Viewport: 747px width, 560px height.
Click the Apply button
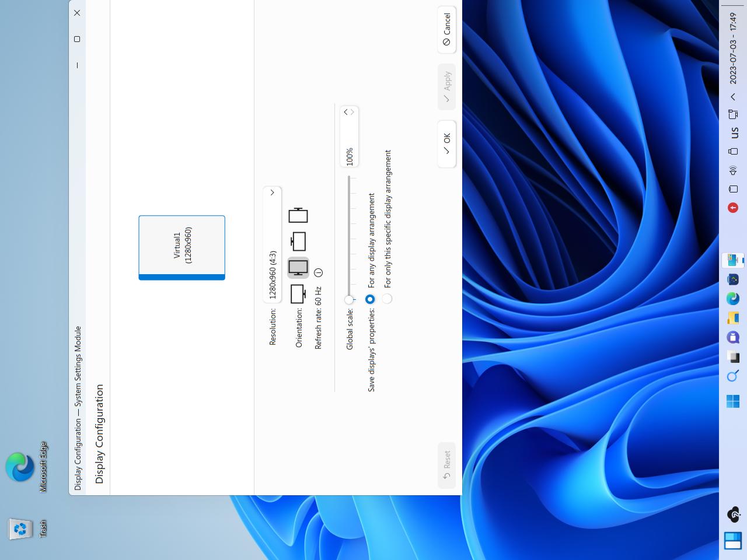pyautogui.click(x=446, y=87)
